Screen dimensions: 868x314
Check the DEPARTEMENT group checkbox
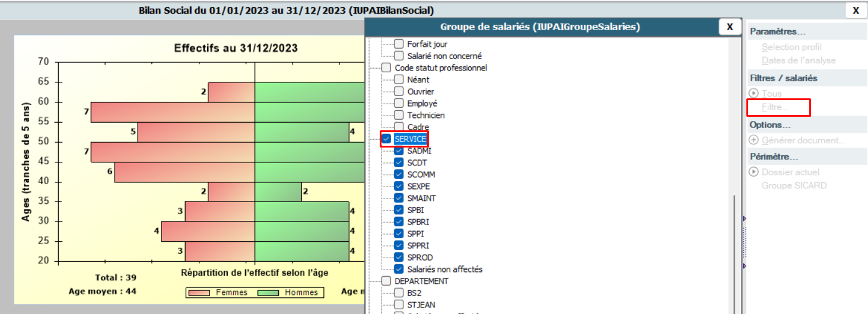pos(386,281)
